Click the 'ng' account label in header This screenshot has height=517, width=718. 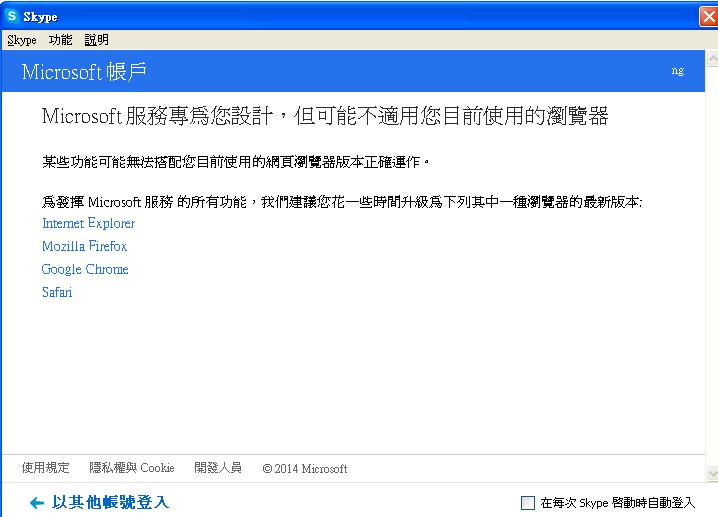click(x=677, y=71)
